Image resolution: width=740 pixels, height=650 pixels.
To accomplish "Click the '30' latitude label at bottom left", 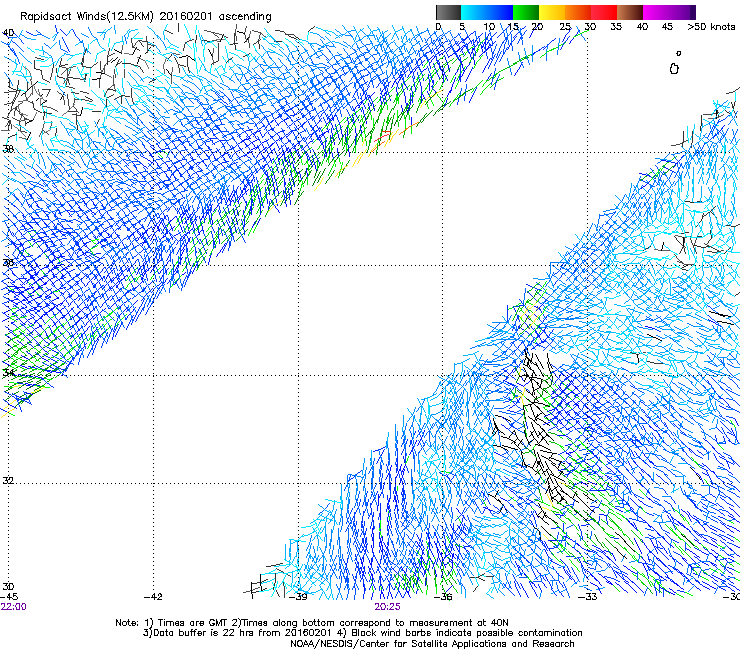I will [x=8, y=586].
